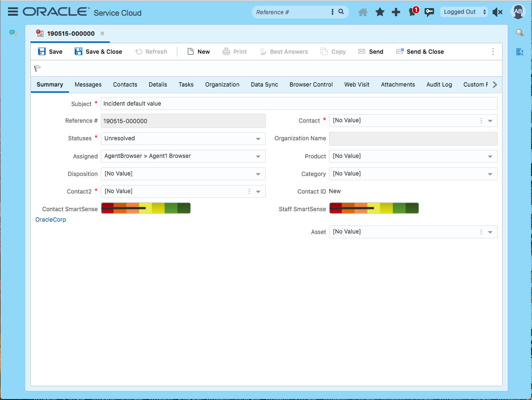Switch to the Audit Log tab
Viewport: 532px width, 400px height.
(439, 84)
